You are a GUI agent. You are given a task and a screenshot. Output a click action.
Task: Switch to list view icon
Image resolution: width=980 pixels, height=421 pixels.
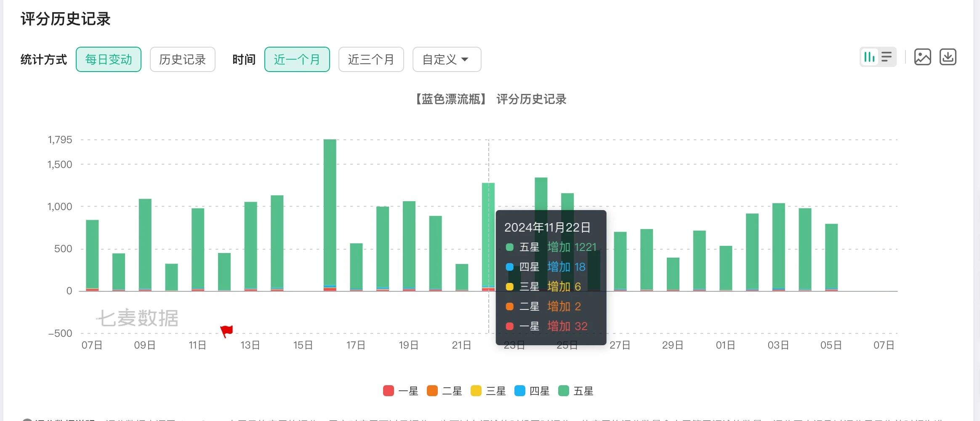[x=887, y=57]
